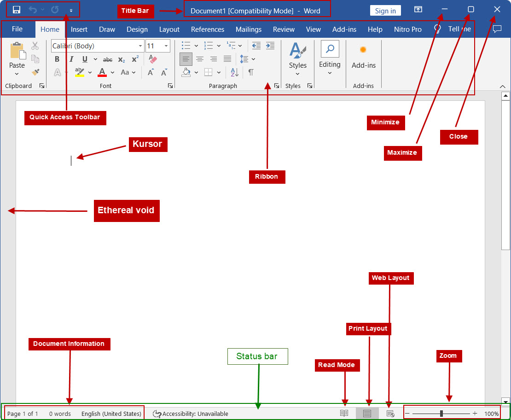Click the Format Painter brush icon
This screenshot has width=511, height=420.
click(x=35, y=72)
